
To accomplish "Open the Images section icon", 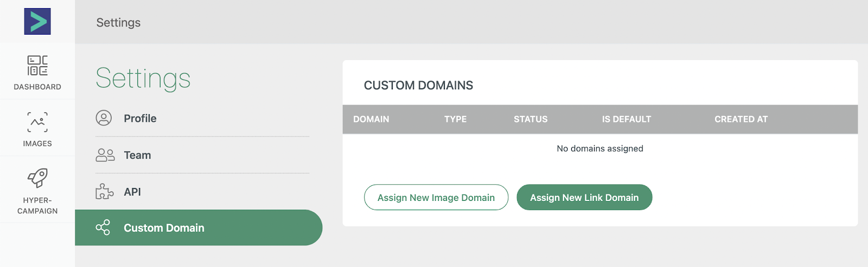I will click(37, 122).
